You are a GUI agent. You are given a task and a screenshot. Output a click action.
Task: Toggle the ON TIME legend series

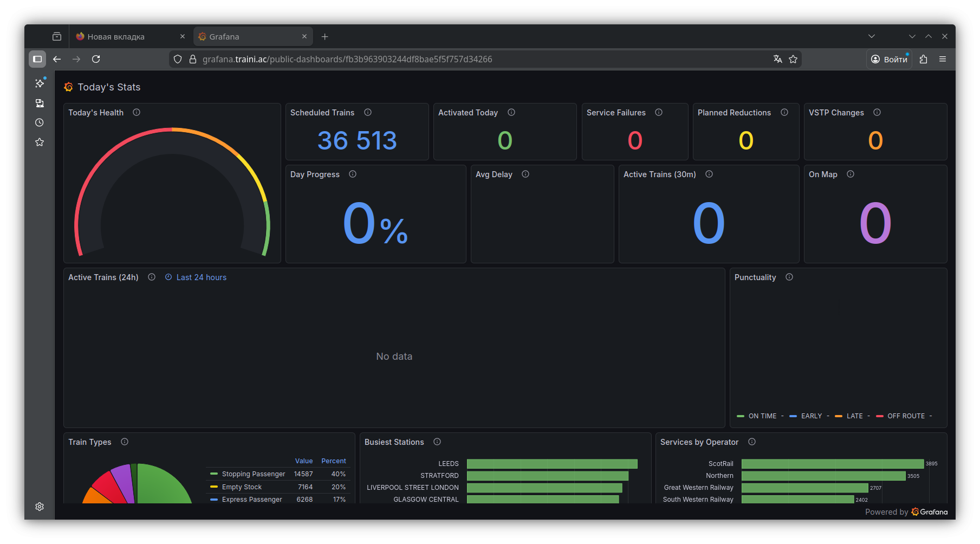762,416
